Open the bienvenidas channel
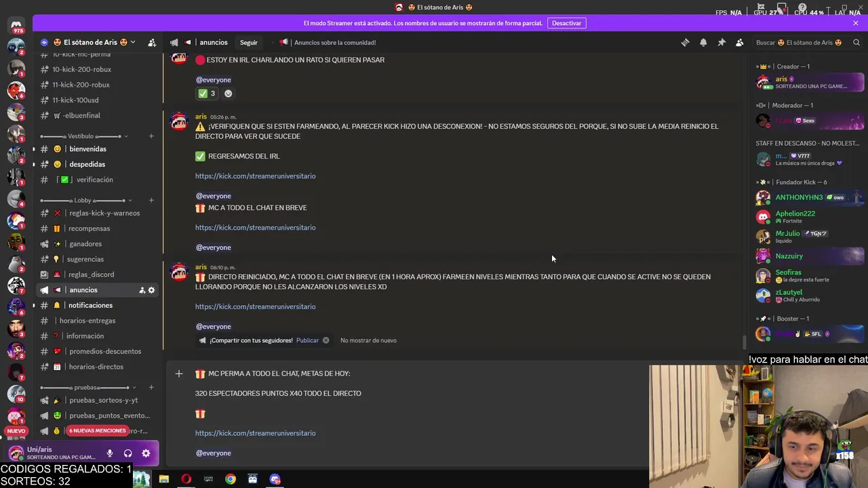This screenshot has width=868, height=488. click(x=97, y=149)
